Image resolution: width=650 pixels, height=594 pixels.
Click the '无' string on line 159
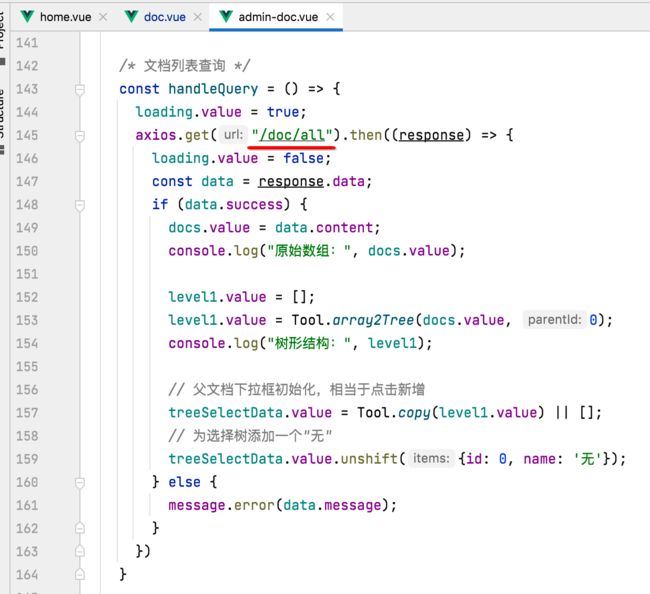[587, 459]
